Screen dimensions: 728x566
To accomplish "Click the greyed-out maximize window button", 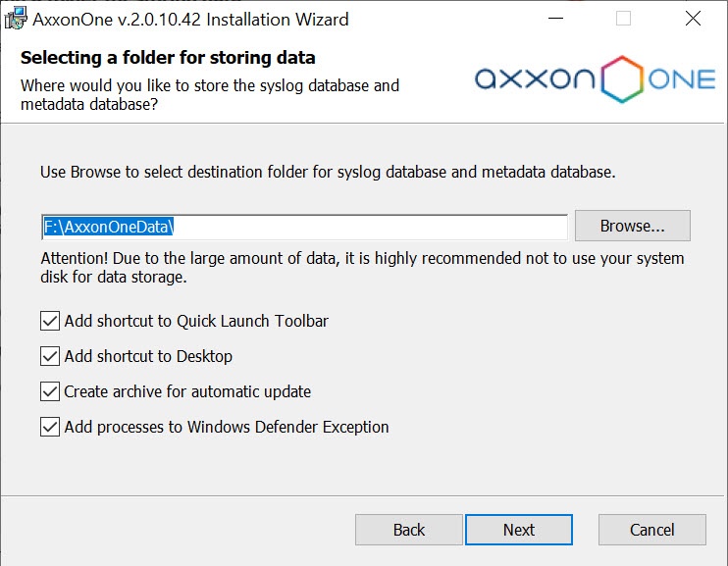I will pyautogui.click(x=624, y=19).
